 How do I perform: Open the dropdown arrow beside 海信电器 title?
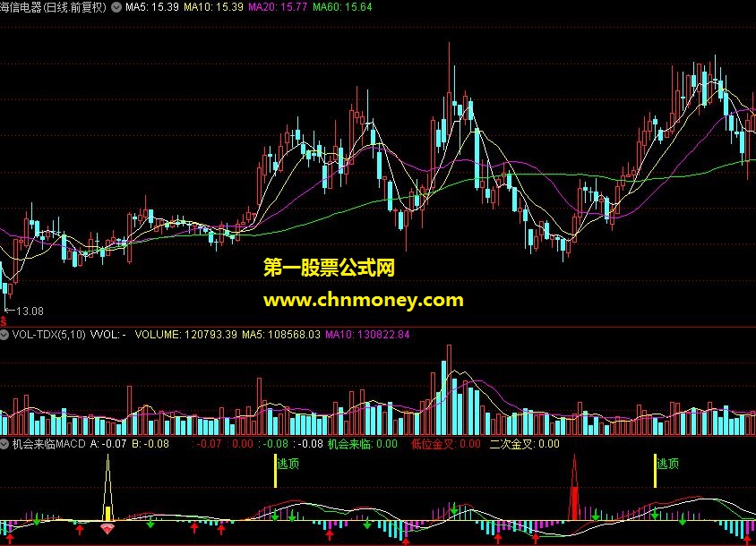(x=116, y=7)
